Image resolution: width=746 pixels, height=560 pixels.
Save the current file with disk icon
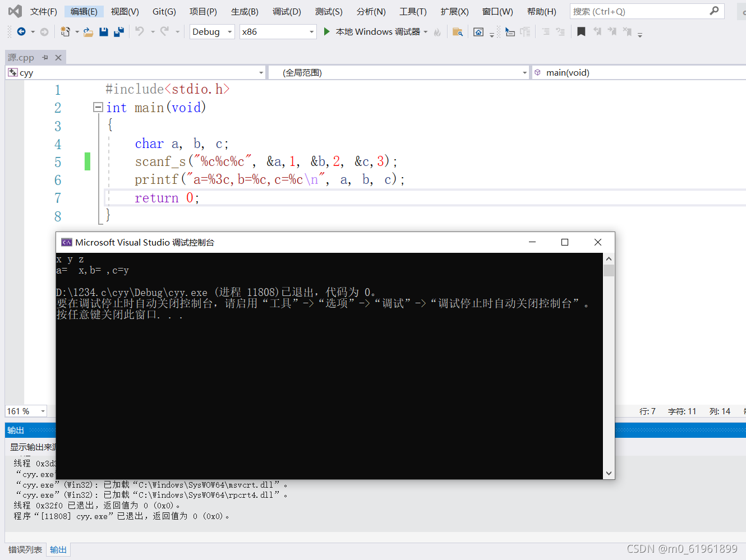(103, 32)
